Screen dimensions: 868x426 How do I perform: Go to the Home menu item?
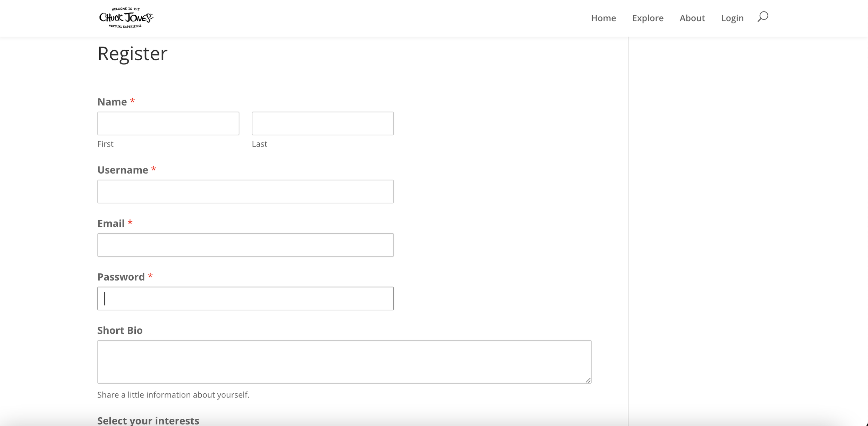click(603, 18)
